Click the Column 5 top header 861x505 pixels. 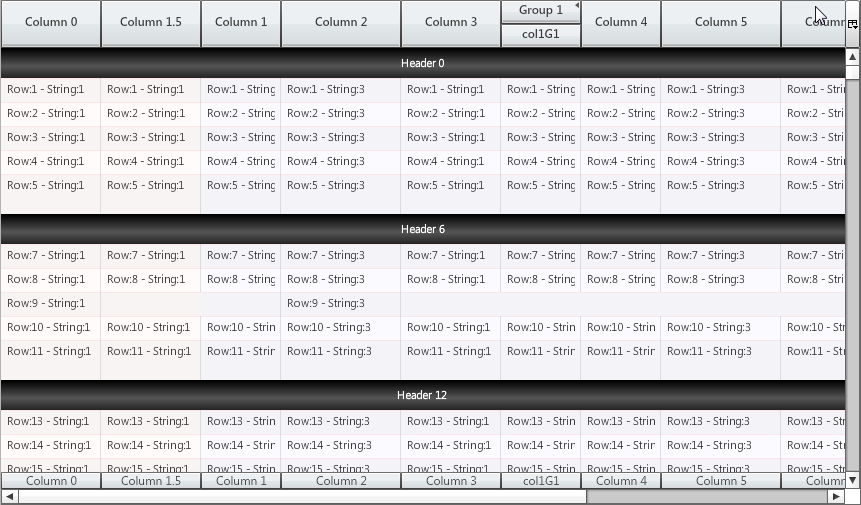coord(721,22)
